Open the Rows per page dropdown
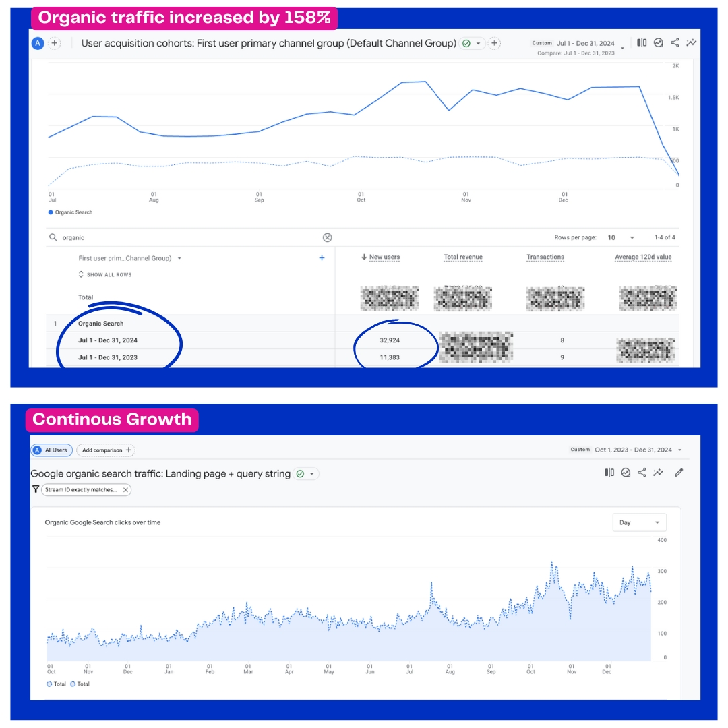This screenshot has height=728, width=728. 621,237
